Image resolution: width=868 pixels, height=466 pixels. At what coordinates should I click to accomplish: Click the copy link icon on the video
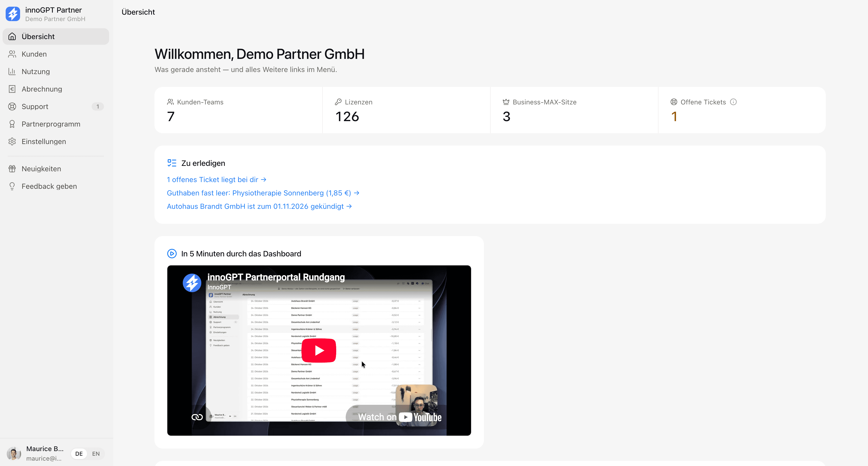pos(197,417)
